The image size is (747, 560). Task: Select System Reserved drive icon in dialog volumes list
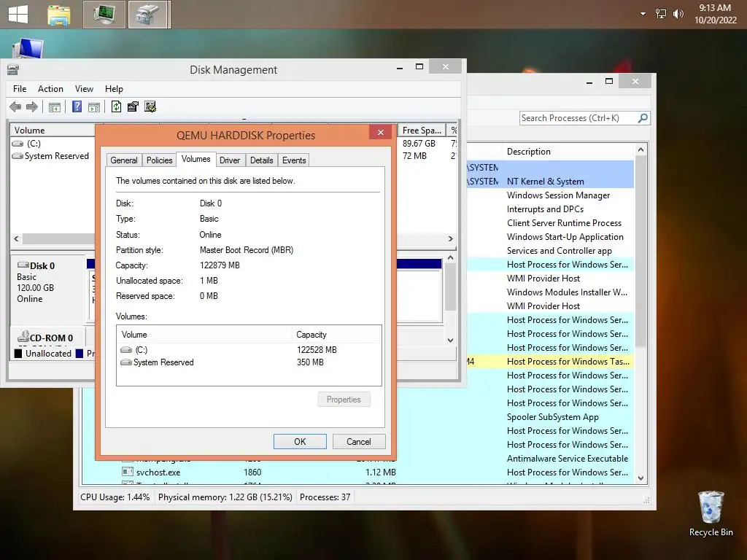126,362
